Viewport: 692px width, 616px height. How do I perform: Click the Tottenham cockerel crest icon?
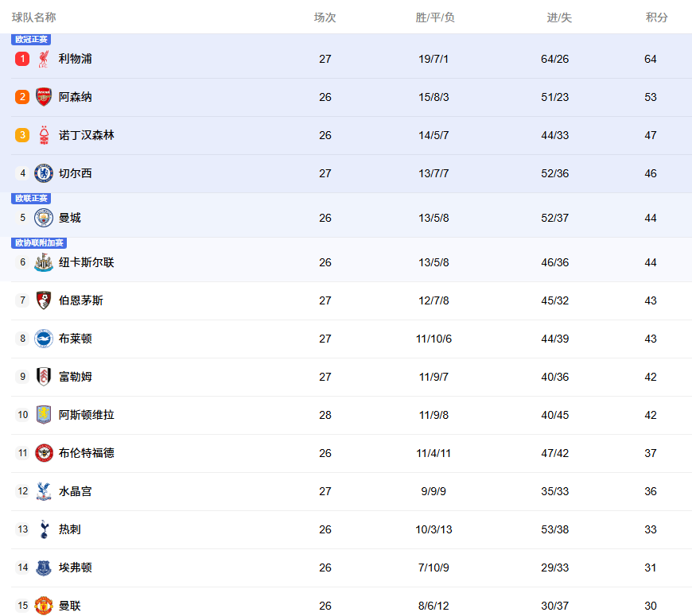pyautogui.click(x=44, y=529)
